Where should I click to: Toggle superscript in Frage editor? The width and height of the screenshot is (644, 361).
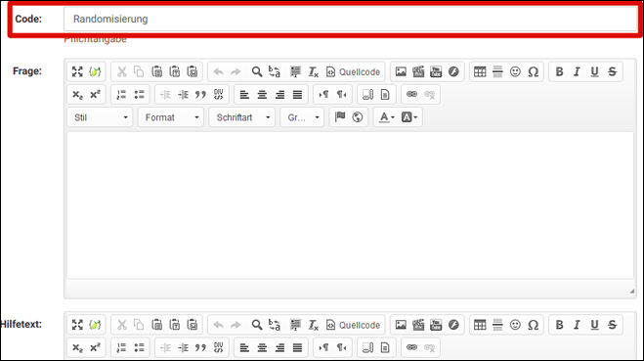coord(95,95)
